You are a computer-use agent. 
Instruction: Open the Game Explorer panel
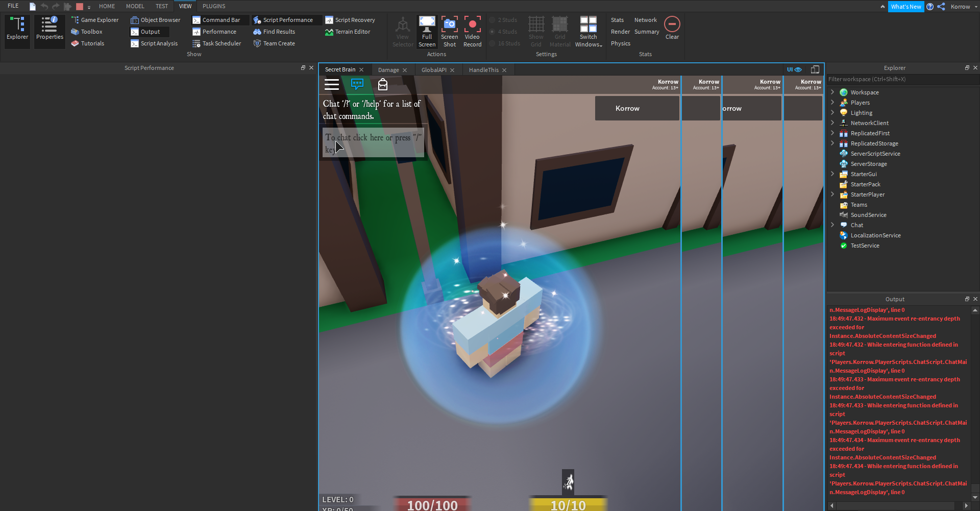coord(95,20)
